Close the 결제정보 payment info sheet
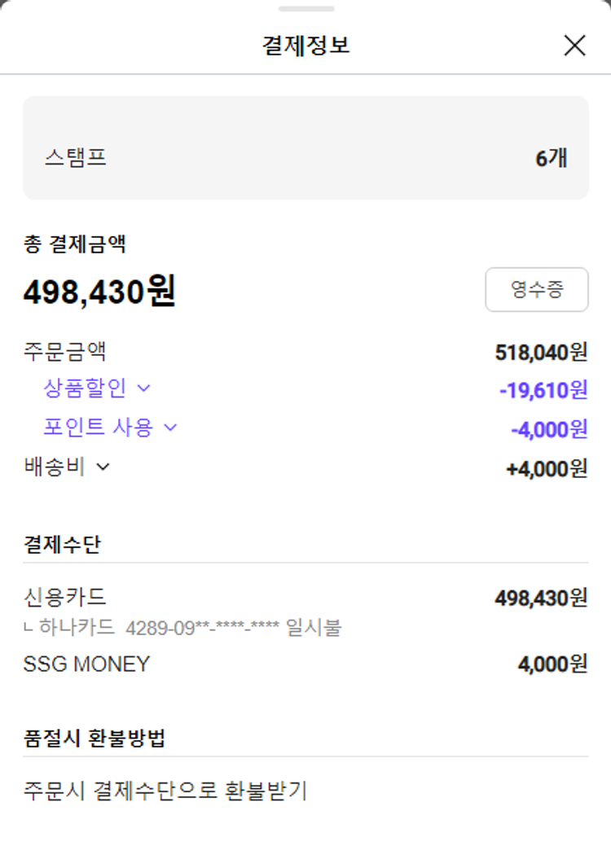 pyautogui.click(x=574, y=46)
